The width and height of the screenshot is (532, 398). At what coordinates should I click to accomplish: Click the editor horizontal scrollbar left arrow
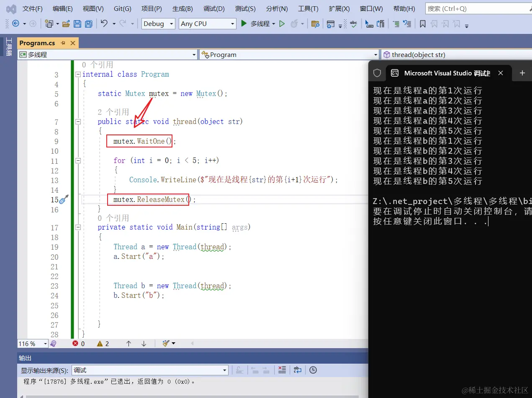(x=193, y=344)
